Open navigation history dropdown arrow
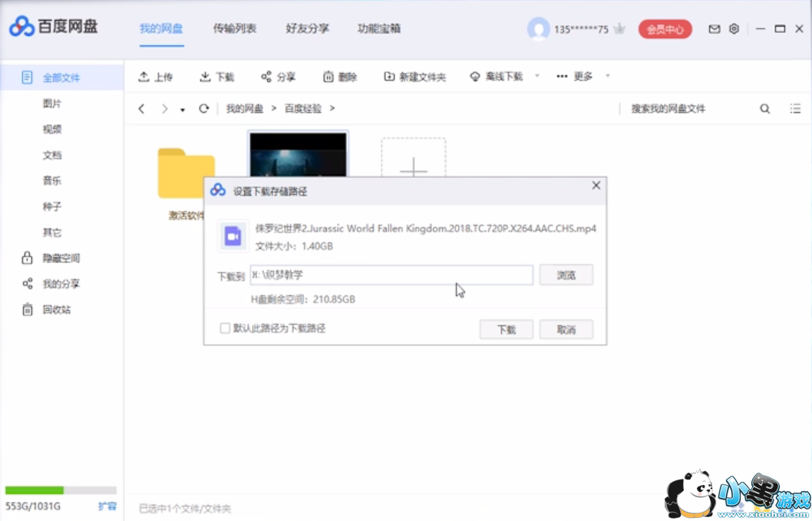 coord(183,110)
